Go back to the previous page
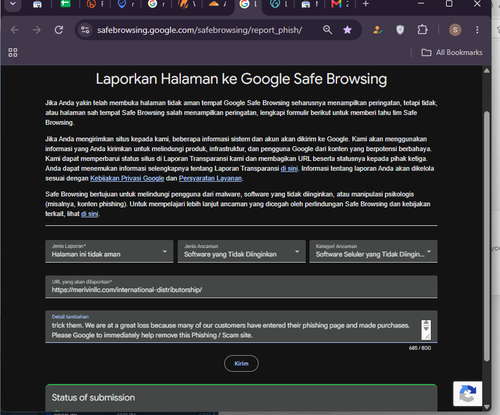Viewport: 500px width, 415px height. coord(15,30)
